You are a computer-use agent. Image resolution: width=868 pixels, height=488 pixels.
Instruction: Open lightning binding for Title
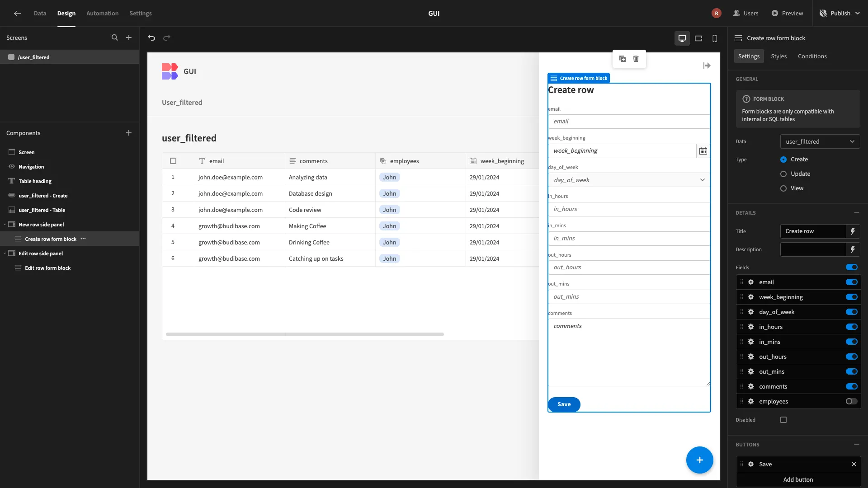pyautogui.click(x=853, y=231)
